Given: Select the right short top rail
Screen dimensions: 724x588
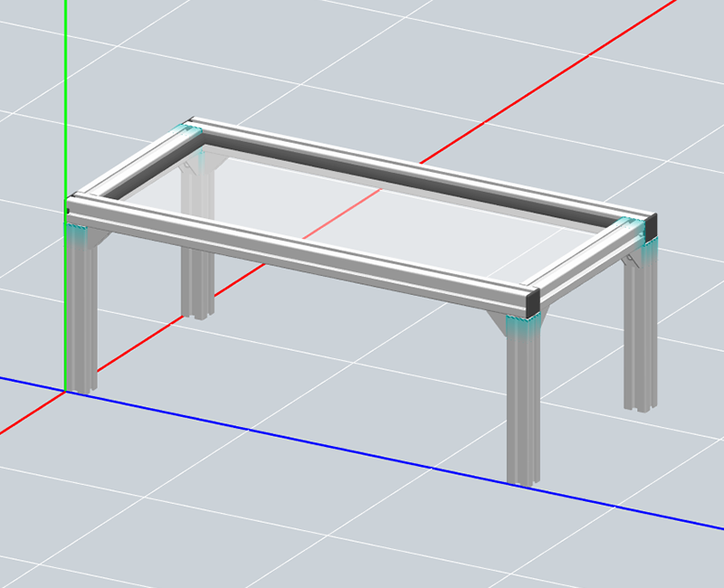Looking at the screenshot, I should [x=588, y=260].
